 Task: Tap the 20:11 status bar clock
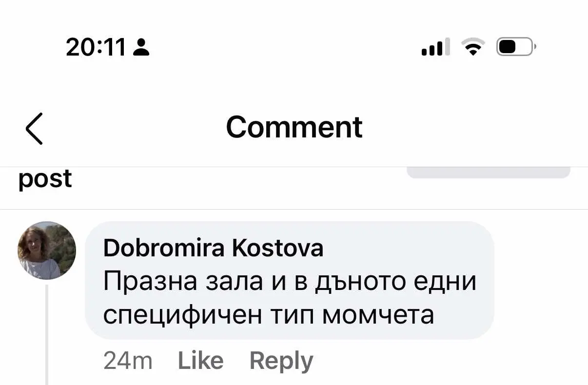pos(96,47)
